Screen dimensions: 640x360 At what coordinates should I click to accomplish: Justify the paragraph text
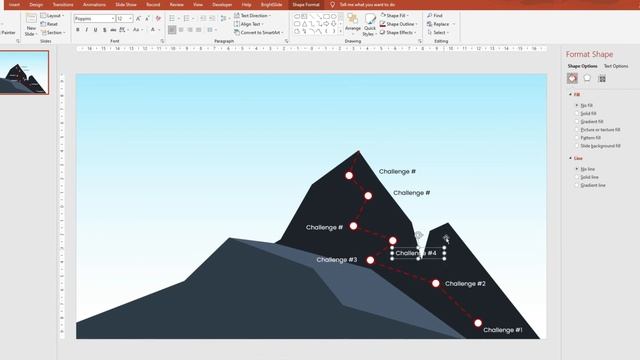tap(199, 30)
